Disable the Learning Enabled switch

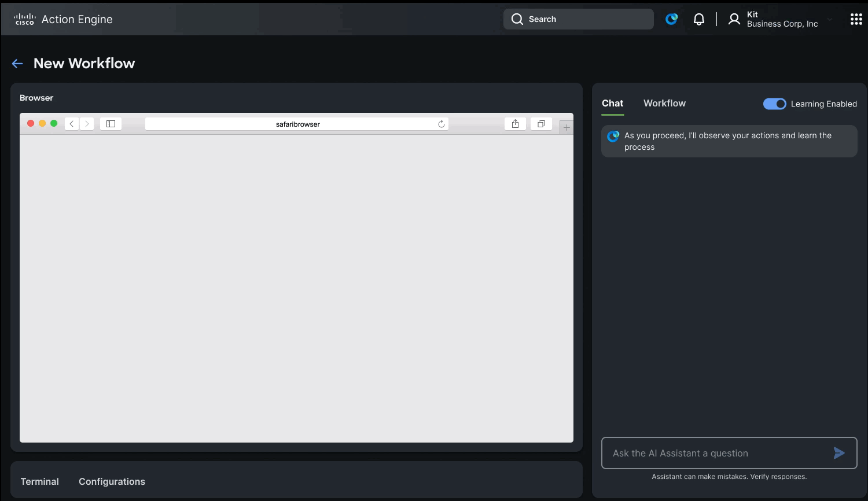(x=775, y=104)
